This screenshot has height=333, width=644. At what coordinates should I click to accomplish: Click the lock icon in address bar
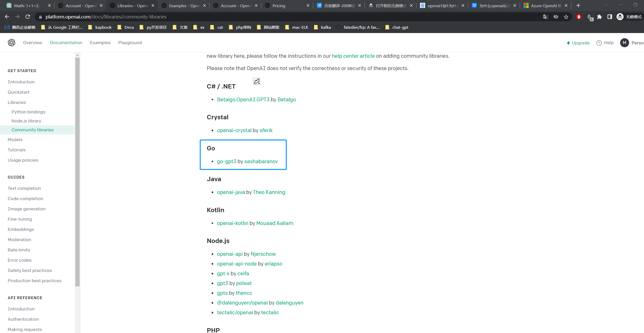click(x=40, y=17)
